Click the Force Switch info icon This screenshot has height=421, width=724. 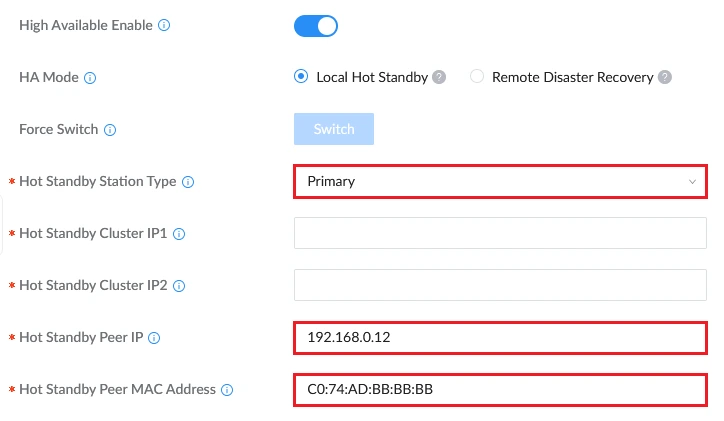(x=110, y=130)
